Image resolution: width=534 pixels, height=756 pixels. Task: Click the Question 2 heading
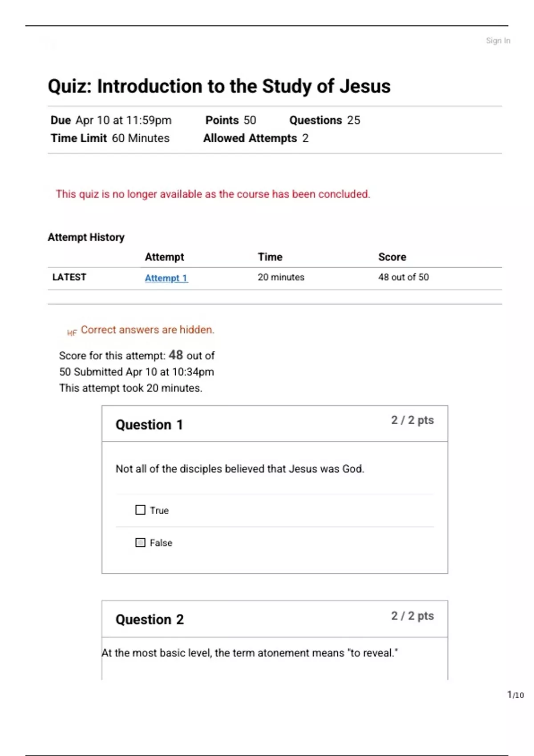150,619
